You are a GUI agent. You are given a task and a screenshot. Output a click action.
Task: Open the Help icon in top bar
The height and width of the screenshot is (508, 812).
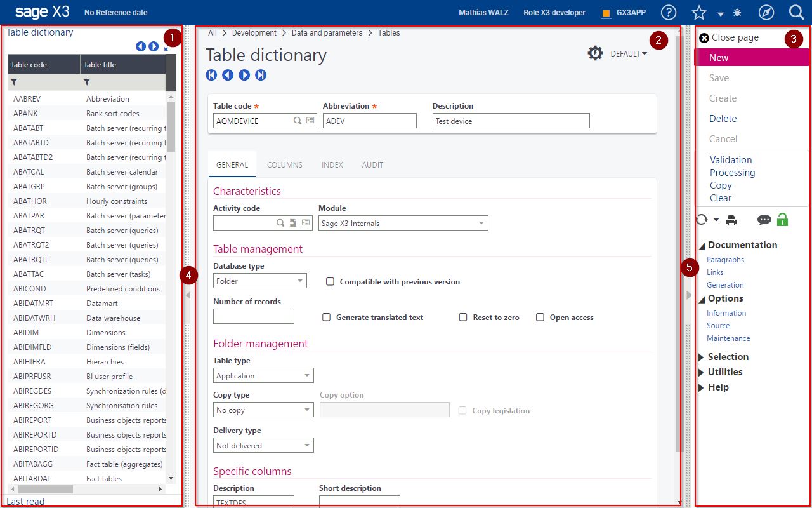pyautogui.click(x=669, y=13)
